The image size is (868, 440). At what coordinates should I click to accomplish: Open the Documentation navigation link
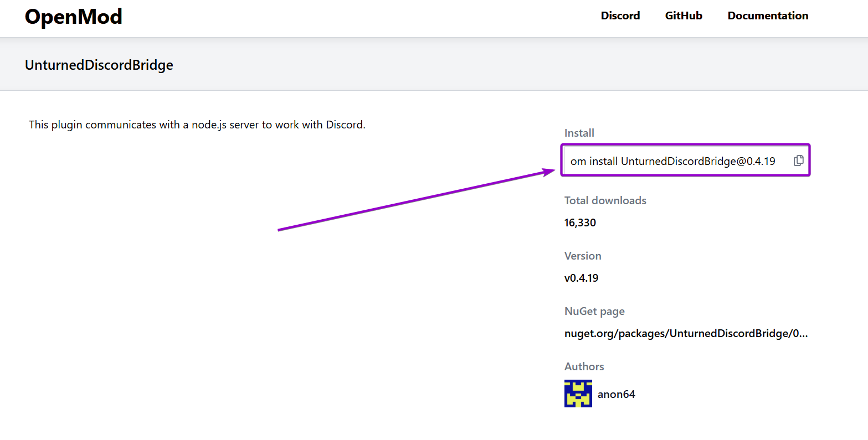pyautogui.click(x=768, y=15)
